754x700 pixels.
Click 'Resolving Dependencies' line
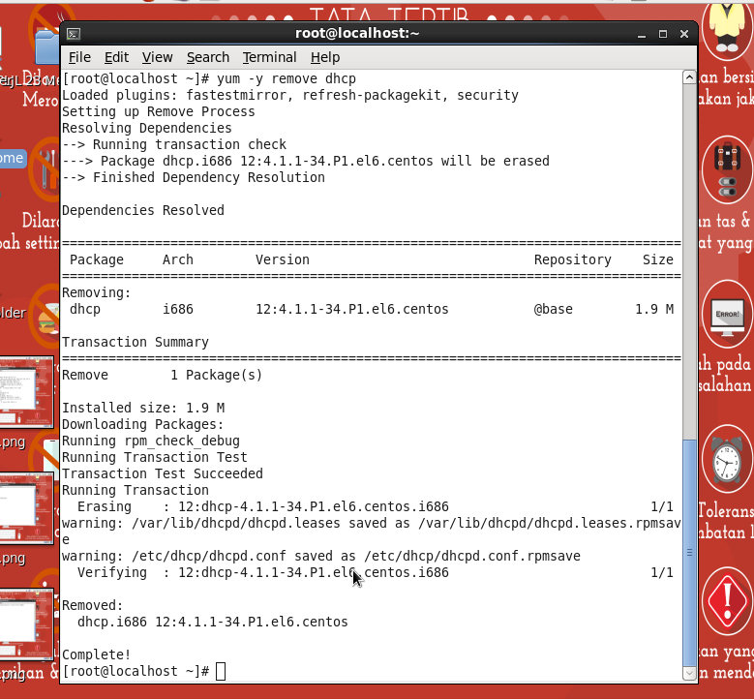147,128
